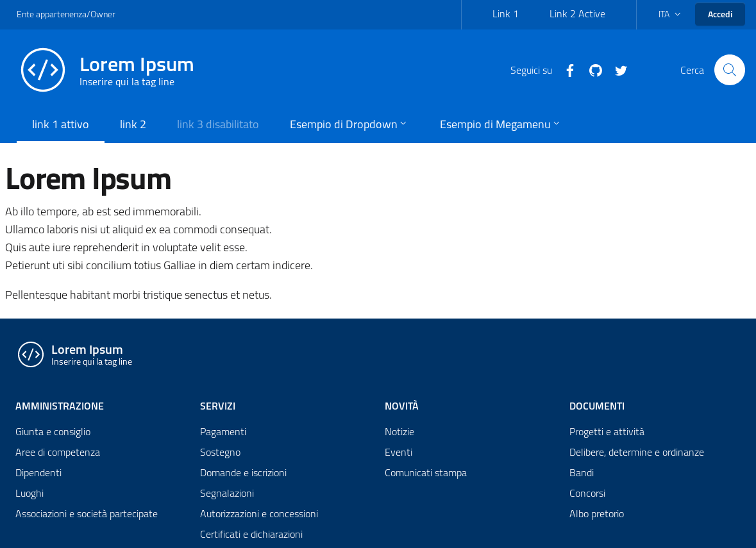Click the Ente appartenenza/Owner link
The width and height of the screenshot is (756, 548).
point(66,14)
